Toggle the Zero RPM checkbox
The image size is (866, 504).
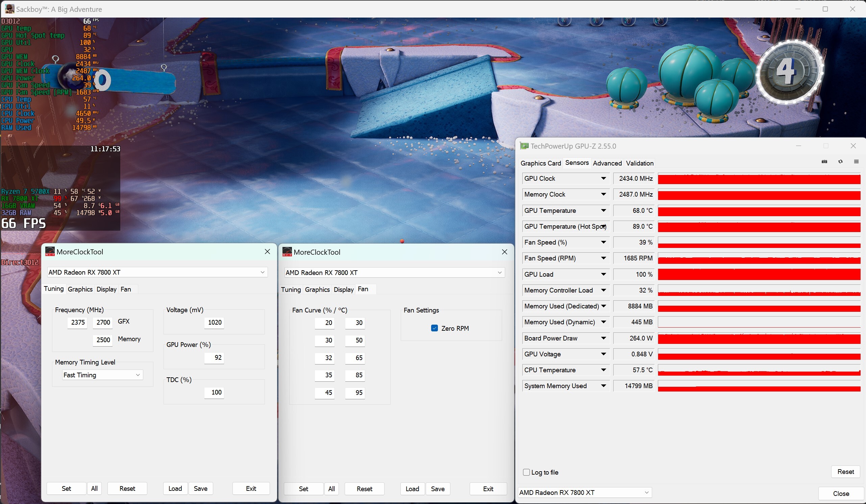pos(435,328)
